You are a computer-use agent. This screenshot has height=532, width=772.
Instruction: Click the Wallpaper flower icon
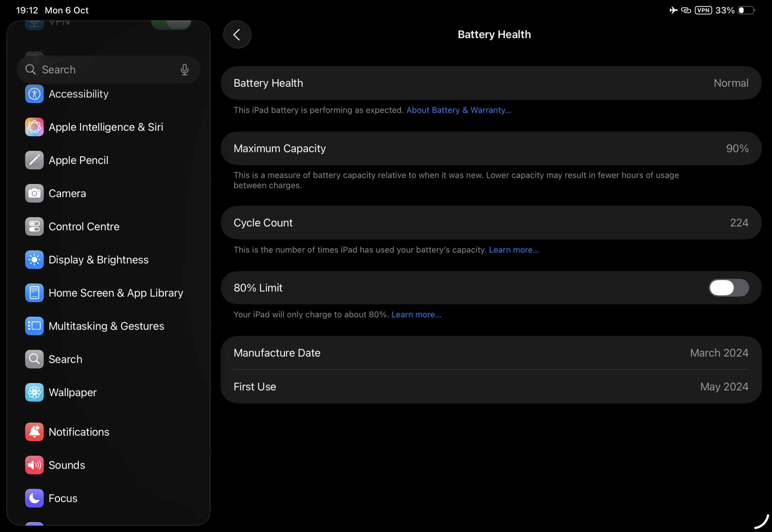tap(34, 392)
